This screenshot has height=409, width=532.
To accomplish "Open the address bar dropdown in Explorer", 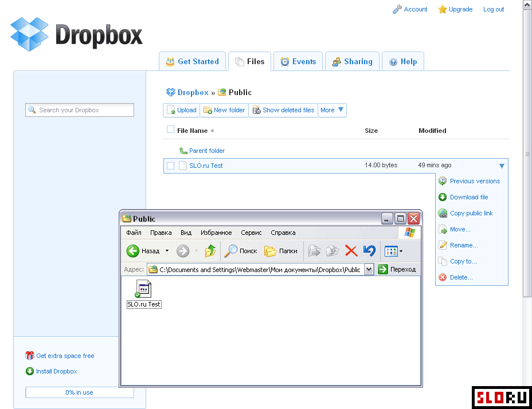I will pos(369,269).
